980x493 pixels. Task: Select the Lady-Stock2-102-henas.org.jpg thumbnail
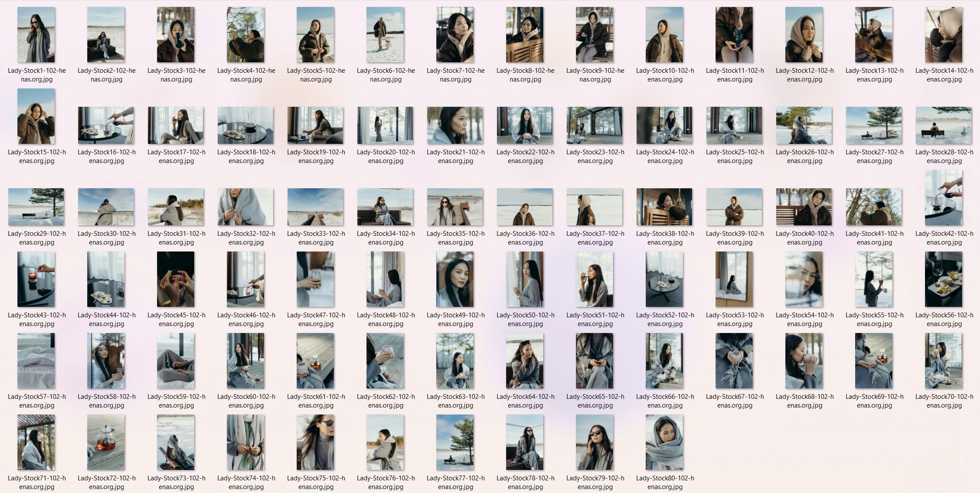pos(106,34)
